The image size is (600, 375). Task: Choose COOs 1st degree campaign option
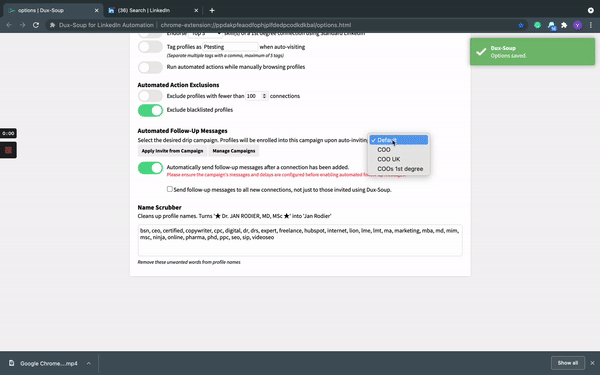[398, 169]
